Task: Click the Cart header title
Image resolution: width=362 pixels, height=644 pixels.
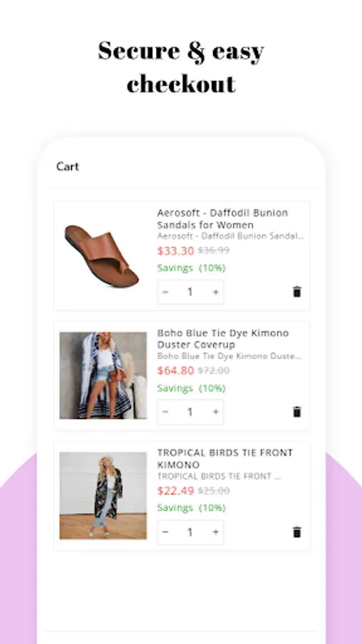Action: pyautogui.click(x=67, y=166)
